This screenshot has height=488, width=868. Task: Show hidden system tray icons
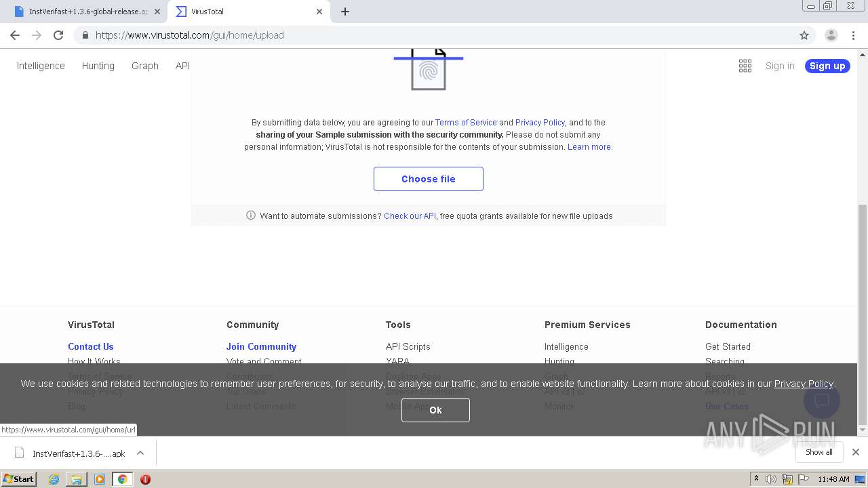pos(756,479)
